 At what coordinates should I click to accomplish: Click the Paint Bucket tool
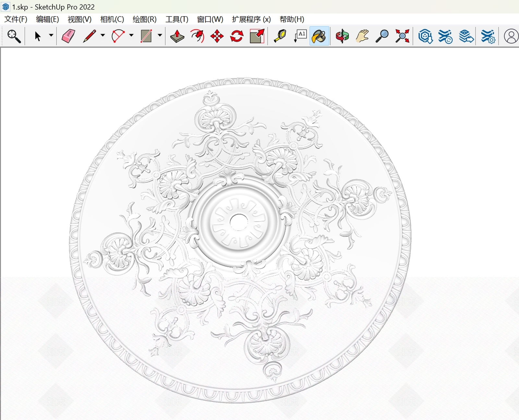coord(320,36)
